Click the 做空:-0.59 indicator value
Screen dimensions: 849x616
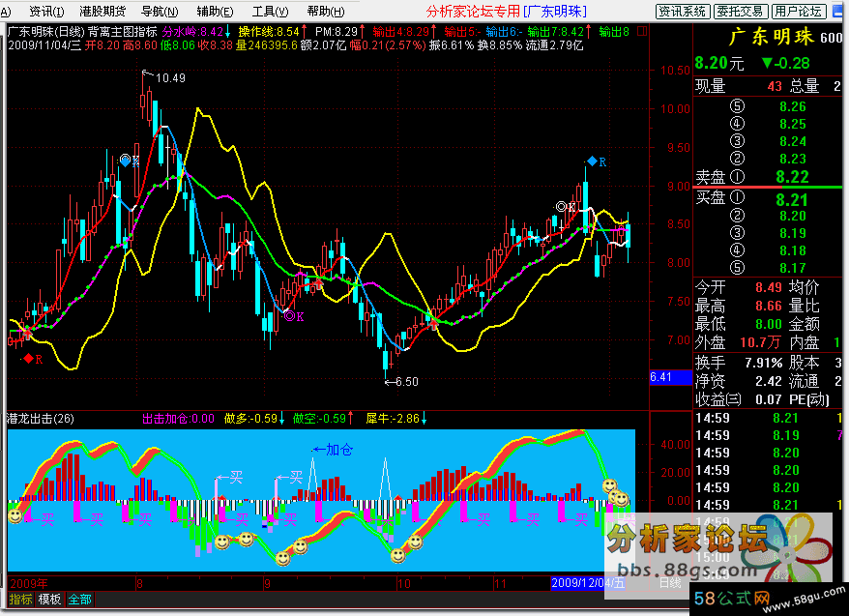pos(323,419)
